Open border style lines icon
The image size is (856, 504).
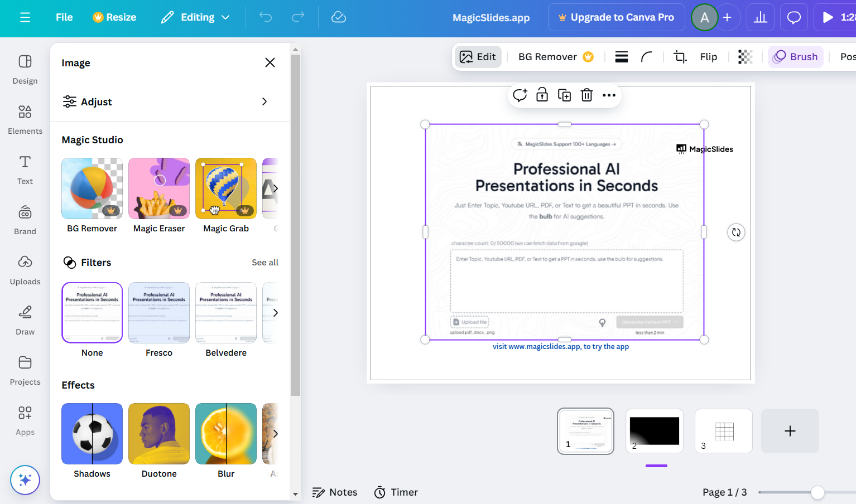click(622, 57)
